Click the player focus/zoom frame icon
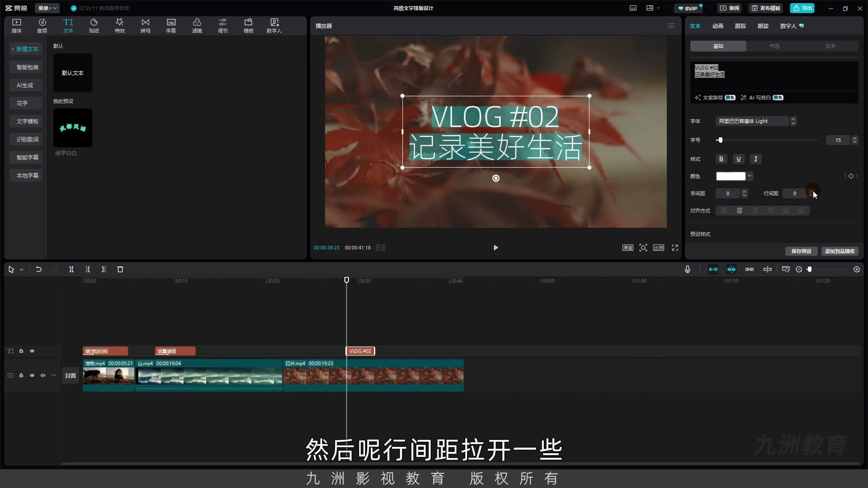This screenshot has width=868, height=488. (x=643, y=248)
